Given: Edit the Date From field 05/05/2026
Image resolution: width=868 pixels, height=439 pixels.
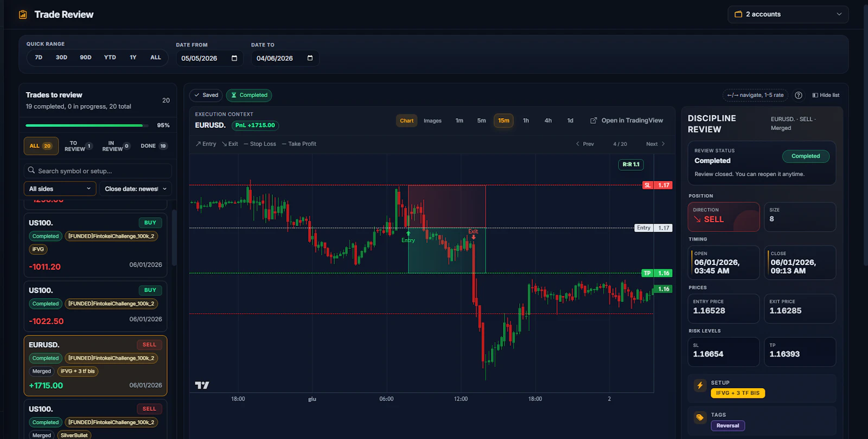Looking at the screenshot, I should 209,58.
